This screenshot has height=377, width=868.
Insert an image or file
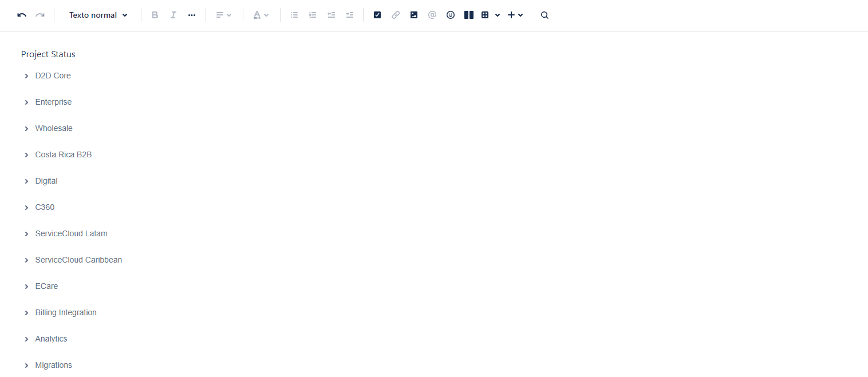414,15
